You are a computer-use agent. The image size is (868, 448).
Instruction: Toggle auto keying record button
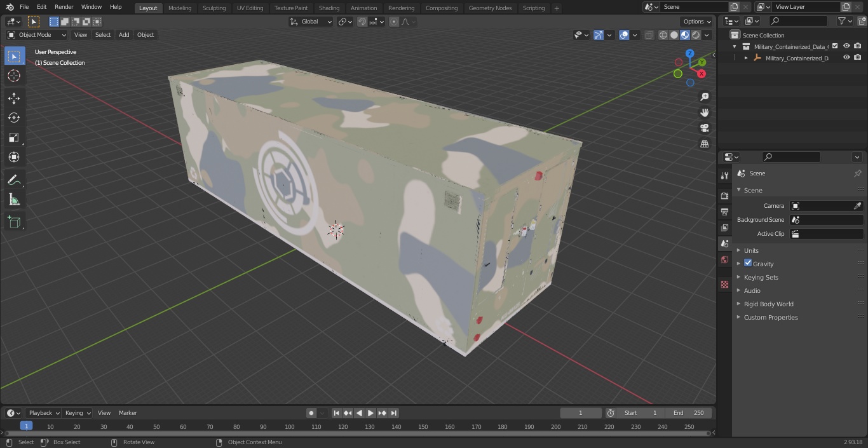311,413
